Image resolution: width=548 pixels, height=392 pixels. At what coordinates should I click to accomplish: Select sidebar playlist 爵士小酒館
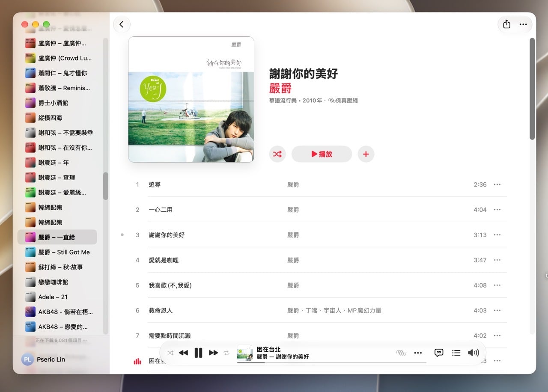57,103
